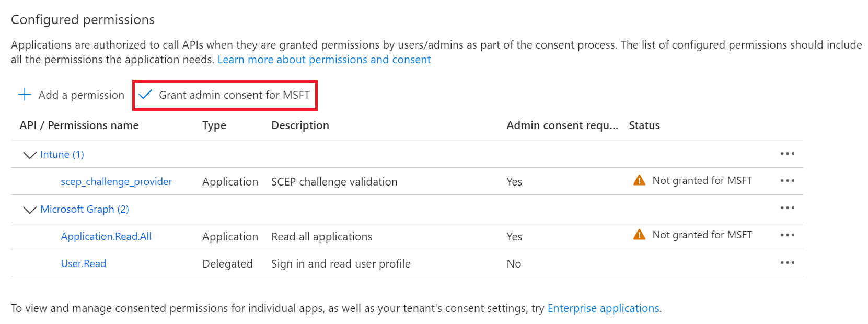Click the warning icon for scep_challenge_provider status
This screenshot has width=868, height=324.
click(x=639, y=181)
